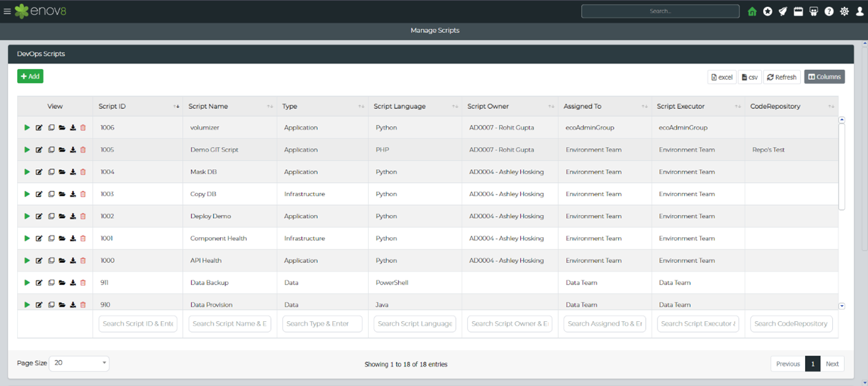
Task: Run the volumizer script
Action: 27,127
